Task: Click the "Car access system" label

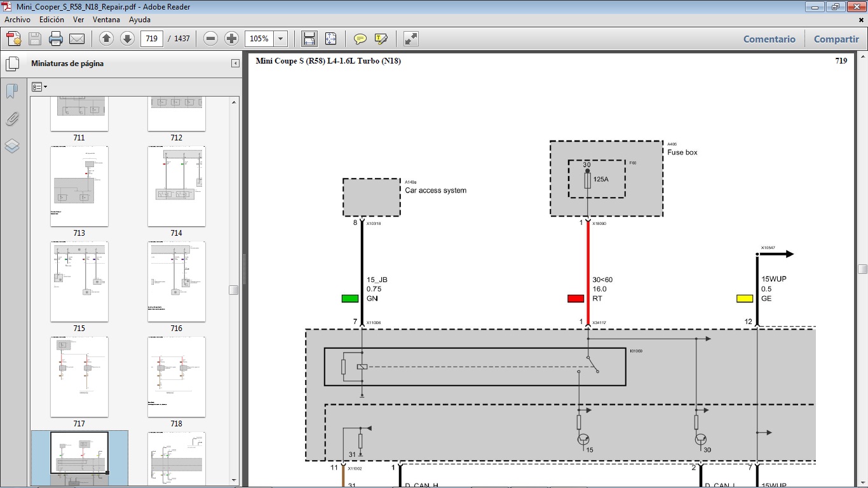Action: (x=436, y=191)
